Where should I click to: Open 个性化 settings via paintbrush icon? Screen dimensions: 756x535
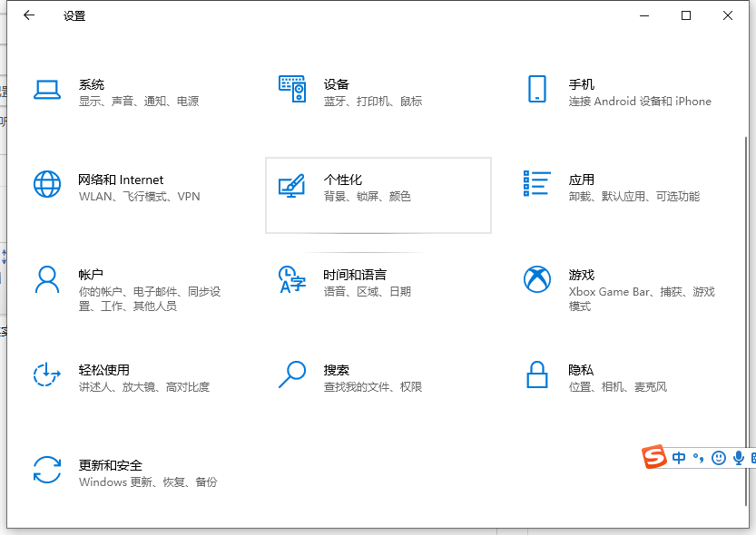[x=292, y=184]
